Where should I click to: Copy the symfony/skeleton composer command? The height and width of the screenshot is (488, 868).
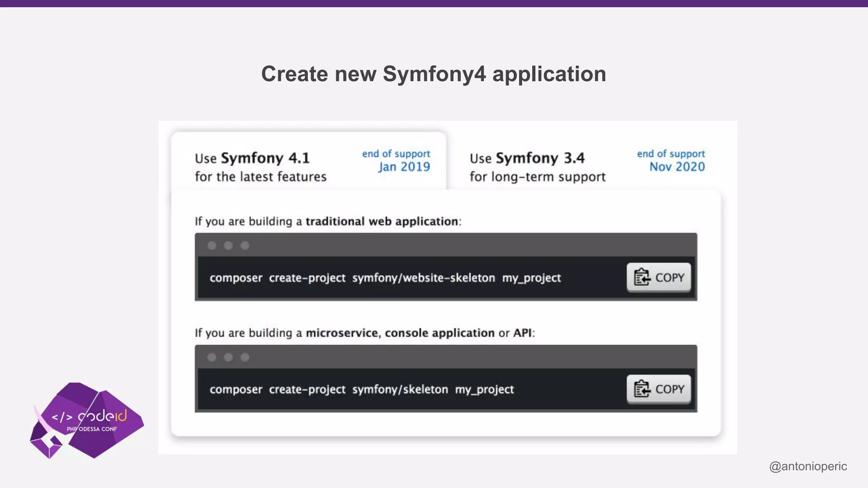(659, 389)
